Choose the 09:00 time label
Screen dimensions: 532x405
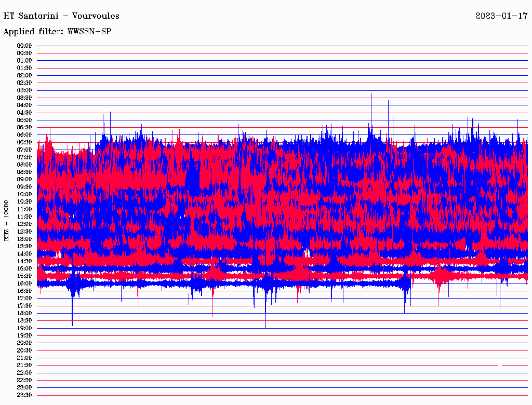point(24,180)
